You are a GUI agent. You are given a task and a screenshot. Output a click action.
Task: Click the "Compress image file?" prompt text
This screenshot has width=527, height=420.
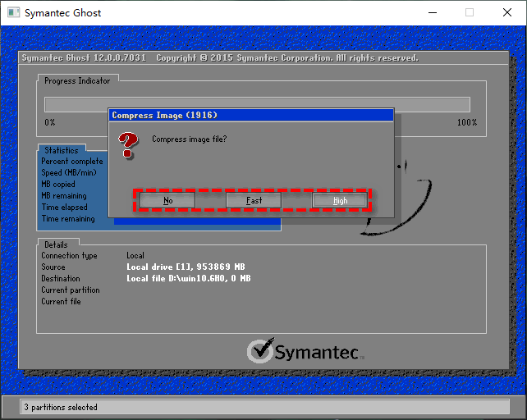click(189, 139)
